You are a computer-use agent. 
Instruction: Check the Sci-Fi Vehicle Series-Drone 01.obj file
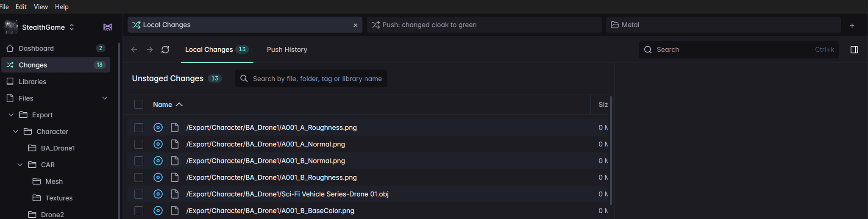pyautogui.click(x=139, y=194)
